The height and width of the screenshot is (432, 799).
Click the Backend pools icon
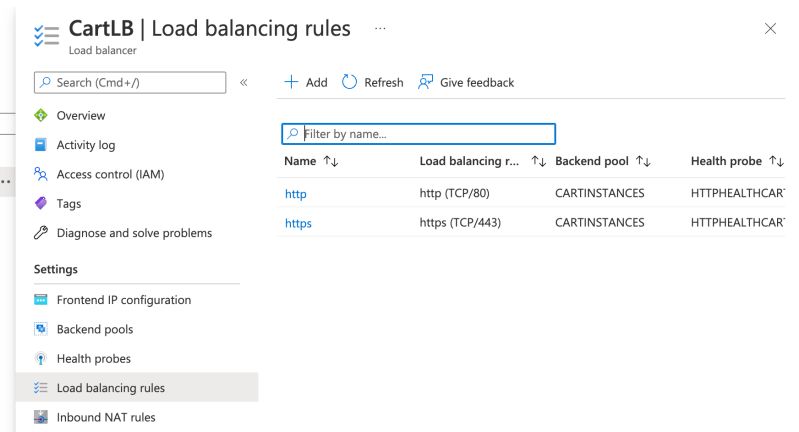pyautogui.click(x=41, y=329)
